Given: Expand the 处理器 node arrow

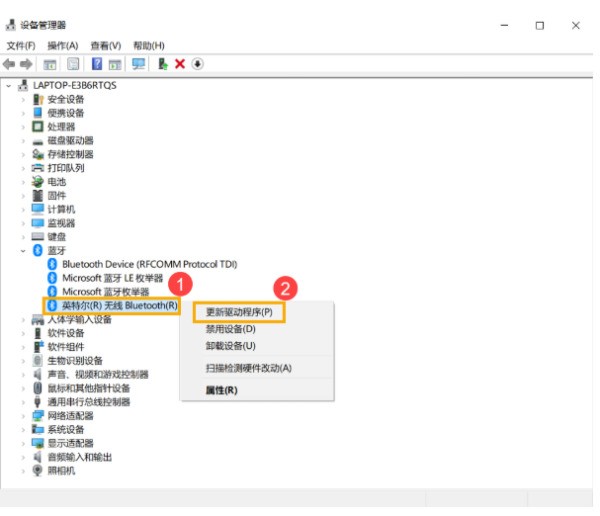Looking at the screenshot, I should coord(23,127).
